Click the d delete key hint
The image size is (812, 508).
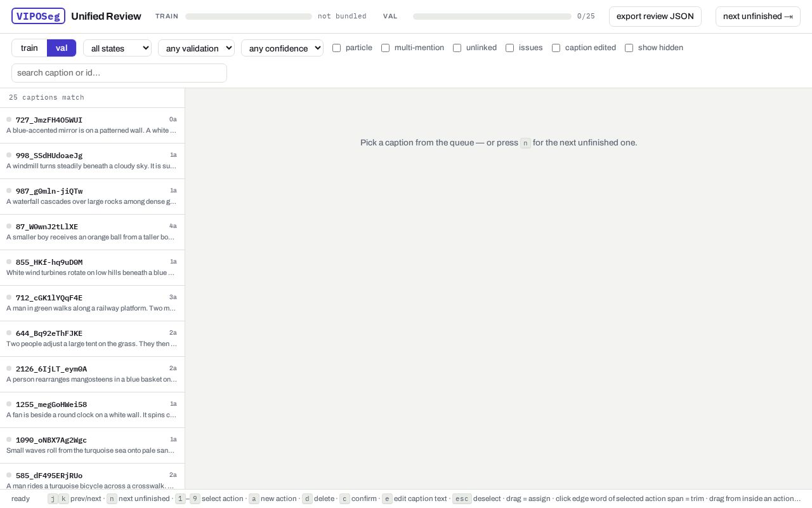coord(307,499)
